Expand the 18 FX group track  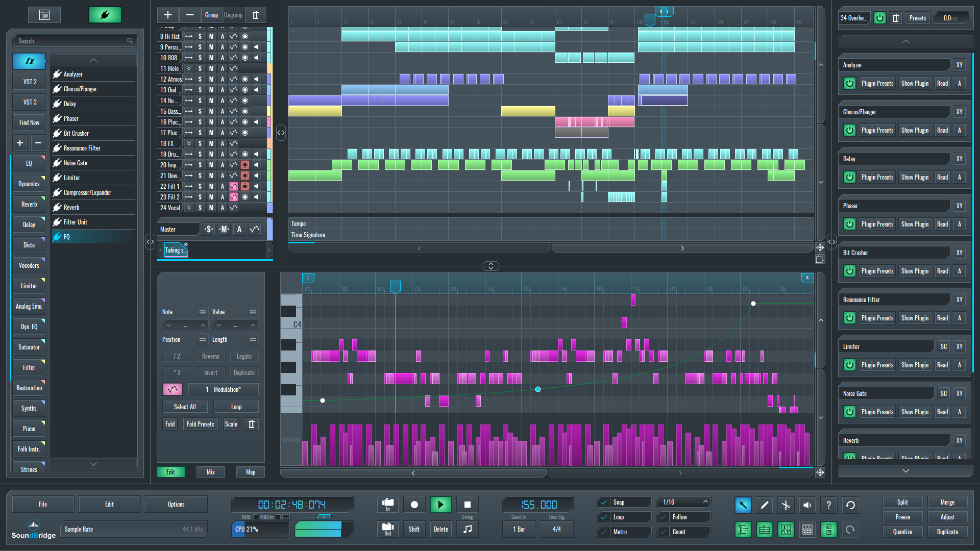(x=189, y=143)
